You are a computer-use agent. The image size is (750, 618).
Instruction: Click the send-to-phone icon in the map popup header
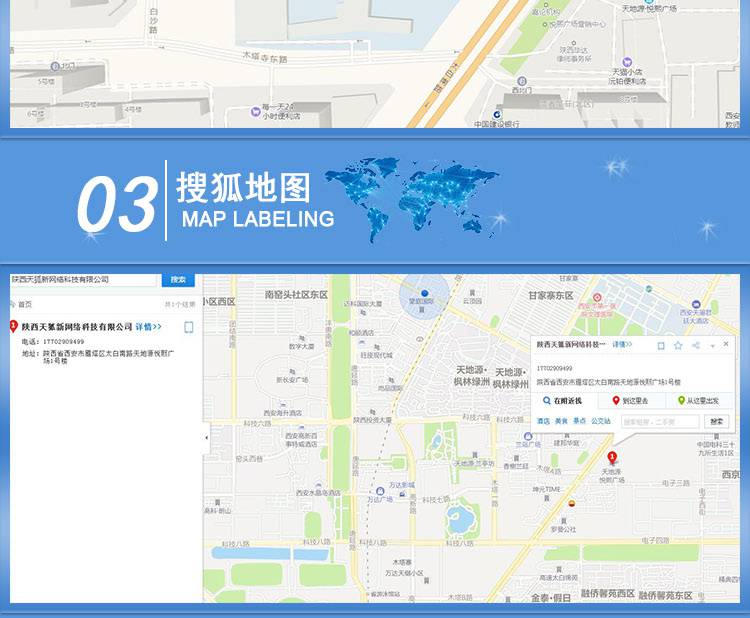tap(661, 345)
